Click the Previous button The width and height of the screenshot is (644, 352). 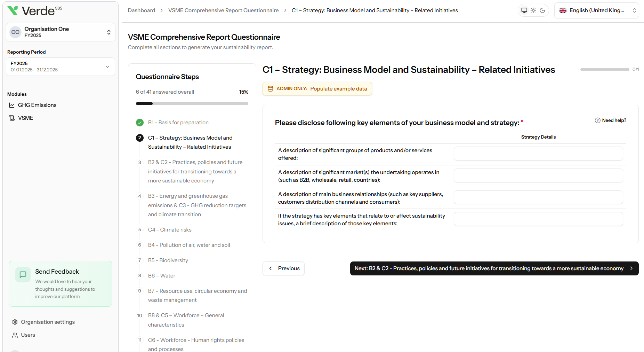(283, 268)
